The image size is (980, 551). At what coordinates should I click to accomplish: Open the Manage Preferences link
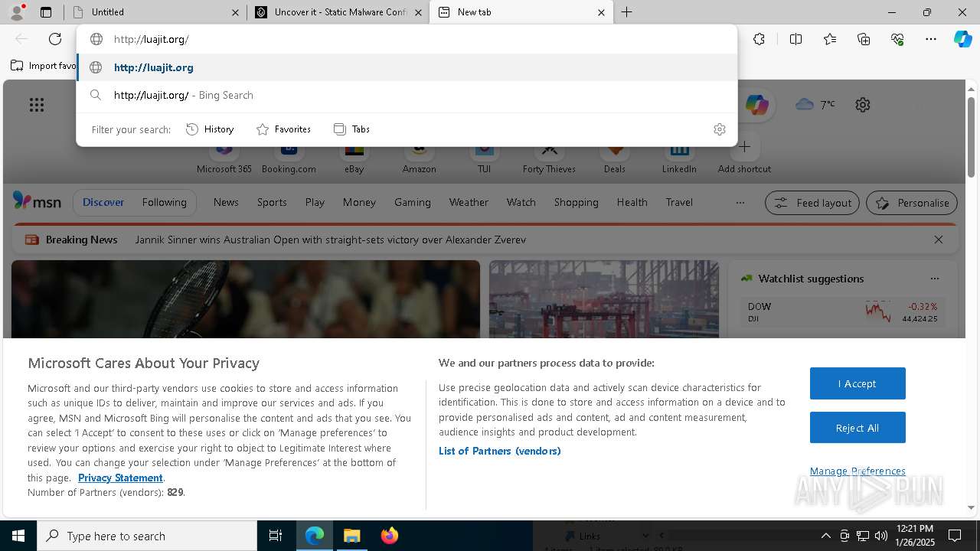point(857,471)
